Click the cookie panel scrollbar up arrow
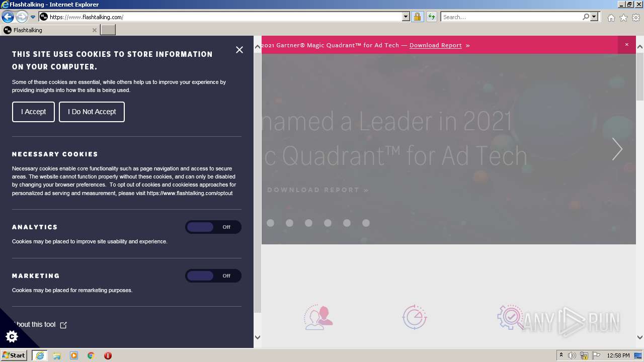The height and width of the screenshot is (362, 644). click(x=258, y=47)
